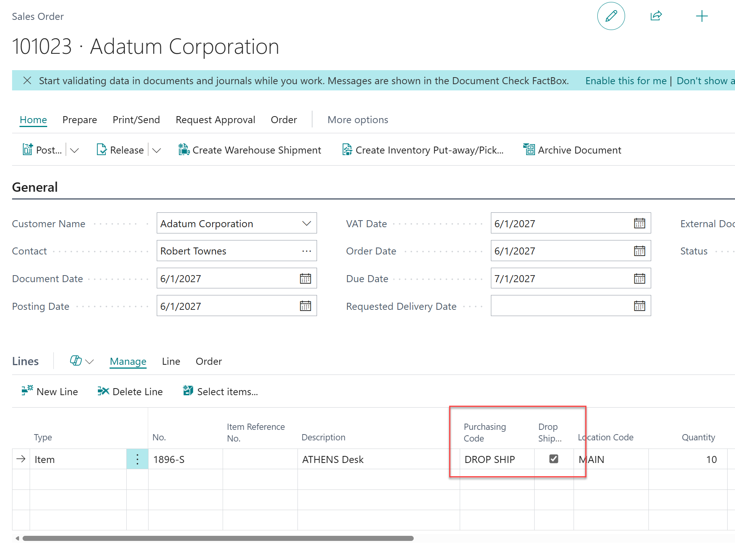Click the Location Code column header
735x560 pixels.
[606, 437]
